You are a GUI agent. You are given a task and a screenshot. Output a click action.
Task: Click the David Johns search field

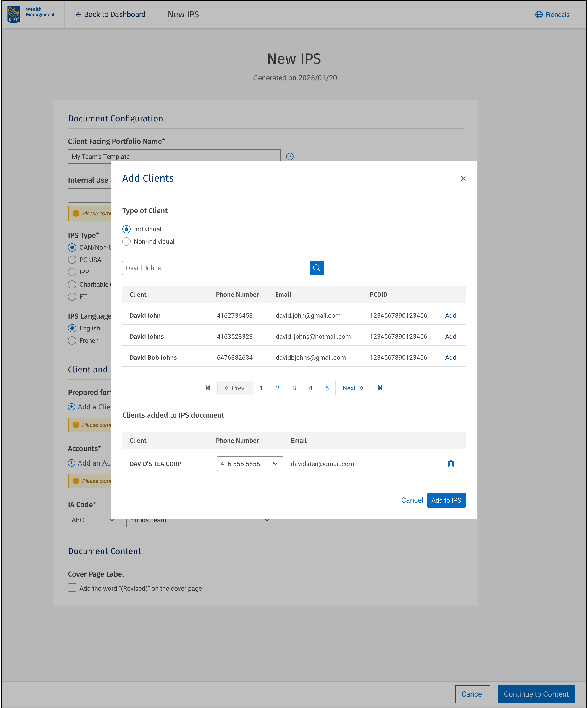[x=215, y=268]
